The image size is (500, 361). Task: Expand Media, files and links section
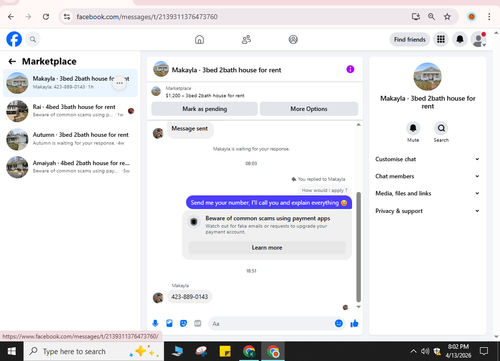tap(427, 193)
